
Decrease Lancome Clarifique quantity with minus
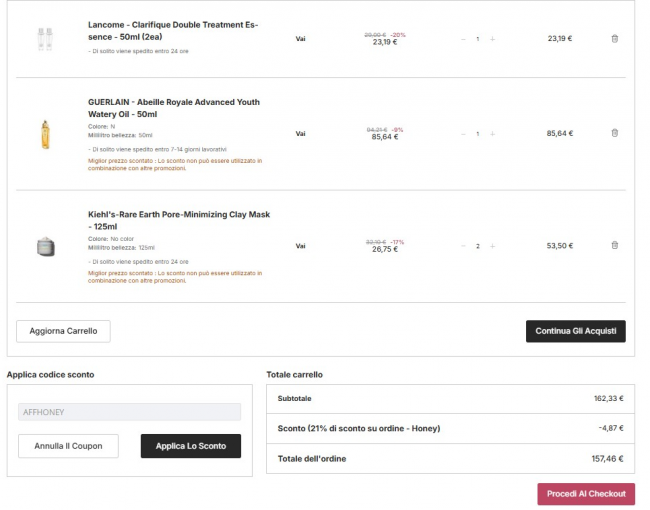click(x=463, y=39)
